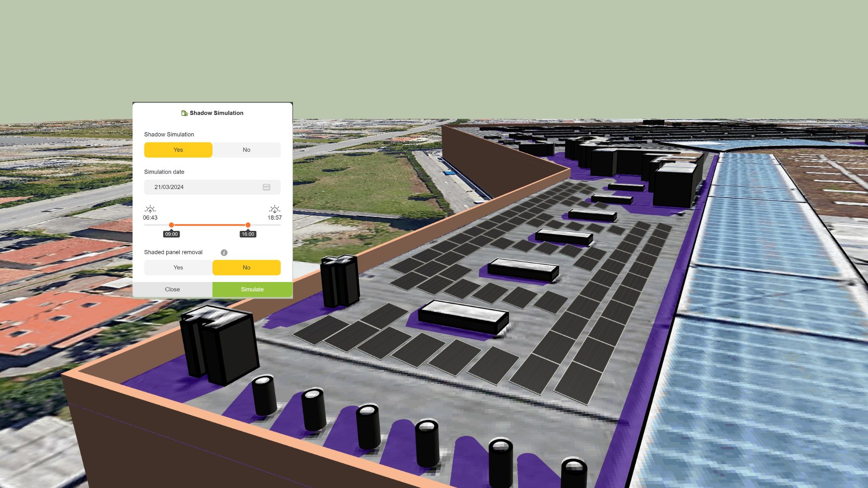
Task: Click the orange slider track between handles
Action: pyautogui.click(x=210, y=225)
